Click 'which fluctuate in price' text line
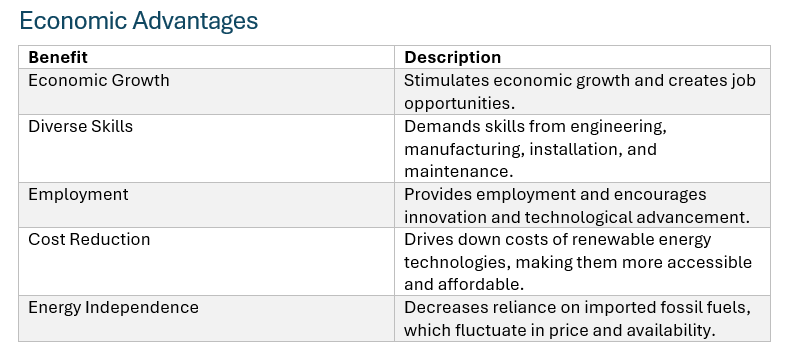This screenshot has height=361, width=789. coord(560,331)
